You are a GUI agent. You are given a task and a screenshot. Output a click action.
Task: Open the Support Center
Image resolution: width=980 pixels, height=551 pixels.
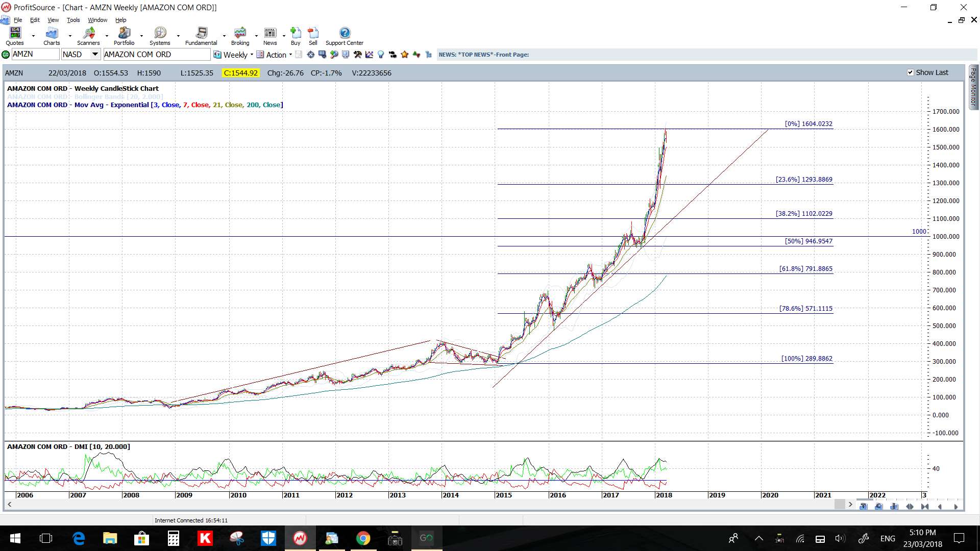[x=345, y=36]
